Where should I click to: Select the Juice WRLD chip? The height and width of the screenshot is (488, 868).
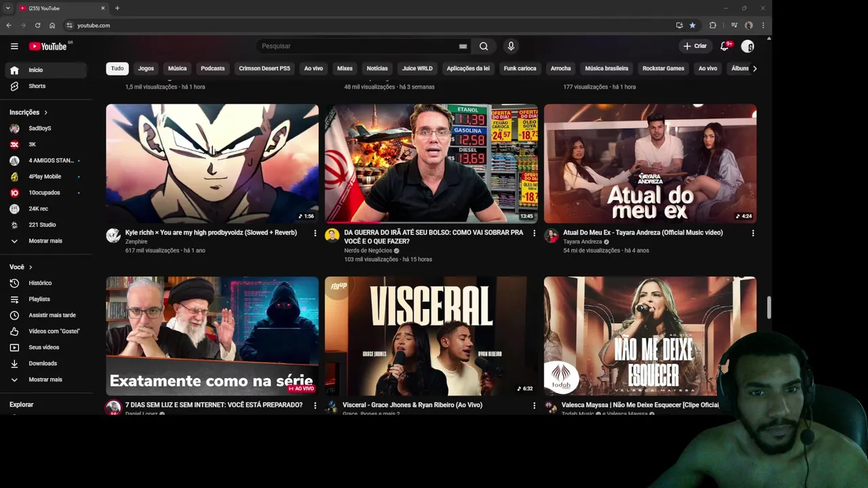point(417,68)
